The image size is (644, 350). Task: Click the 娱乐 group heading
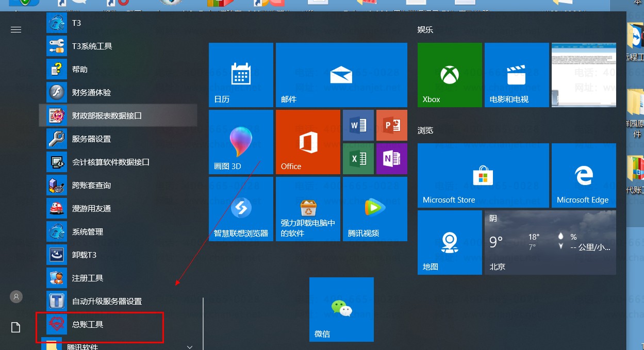pos(425,30)
